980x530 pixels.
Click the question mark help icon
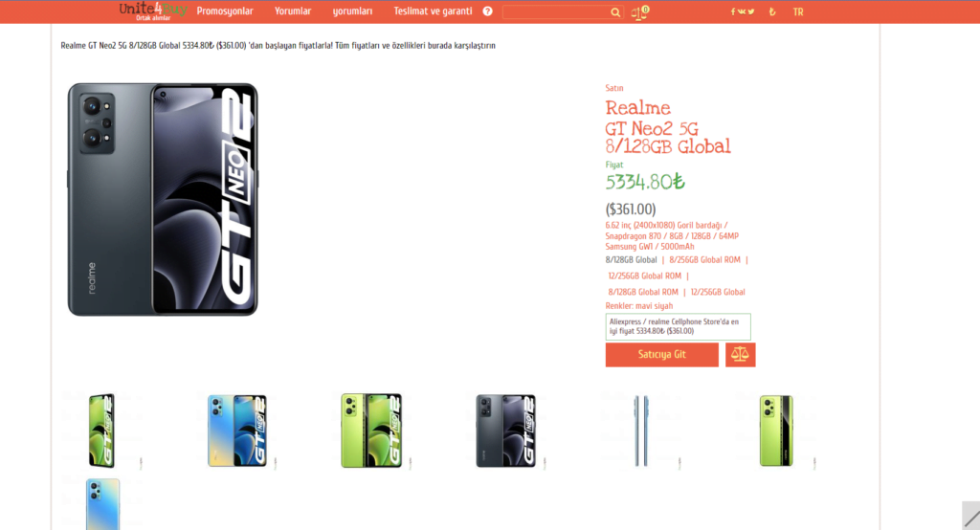[x=487, y=11]
